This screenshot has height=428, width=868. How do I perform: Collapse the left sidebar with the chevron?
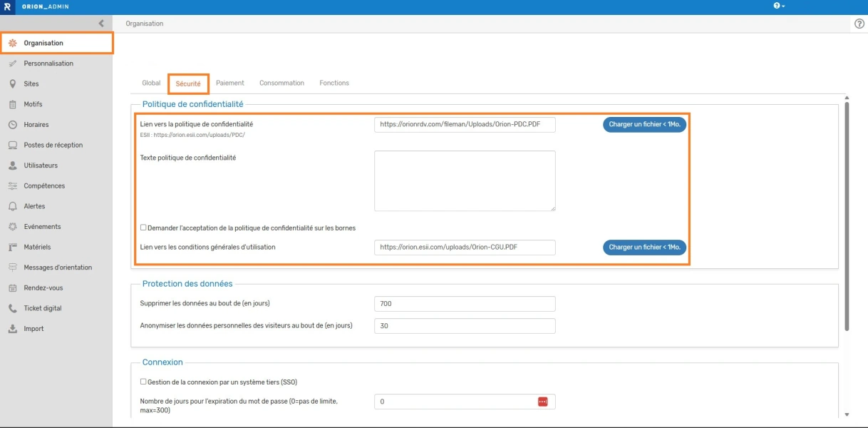click(x=101, y=24)
